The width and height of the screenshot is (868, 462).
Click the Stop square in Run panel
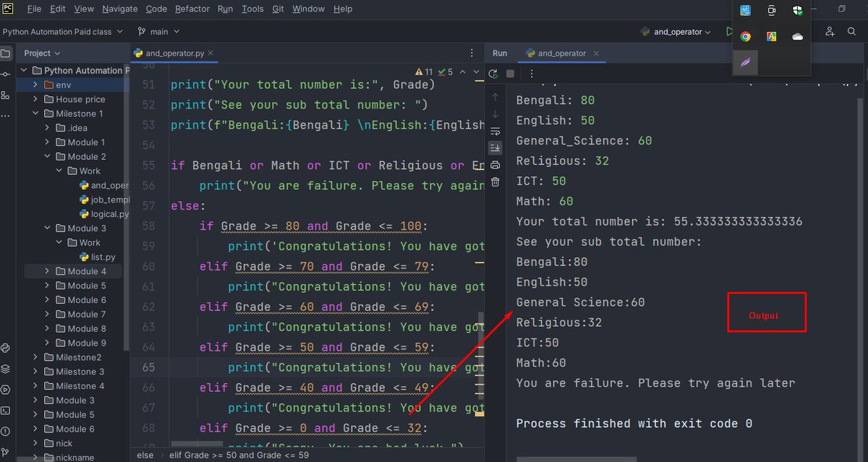[x=510, y=74]
